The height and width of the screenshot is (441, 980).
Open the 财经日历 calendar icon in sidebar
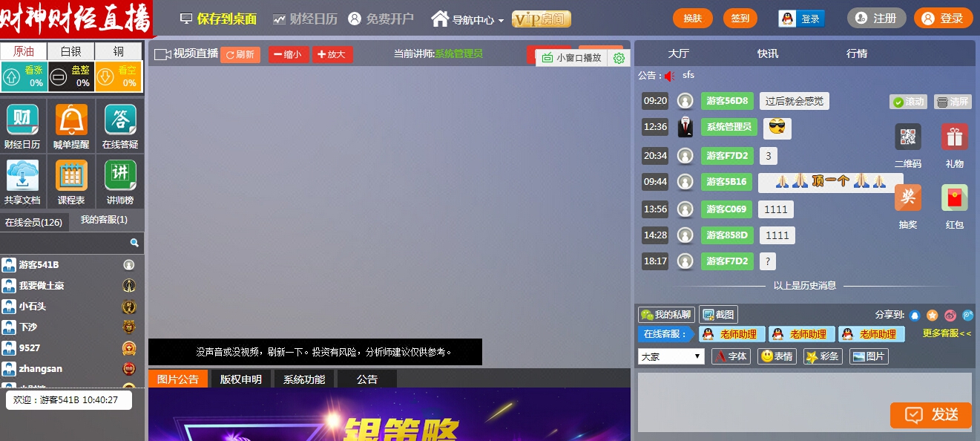22,120
